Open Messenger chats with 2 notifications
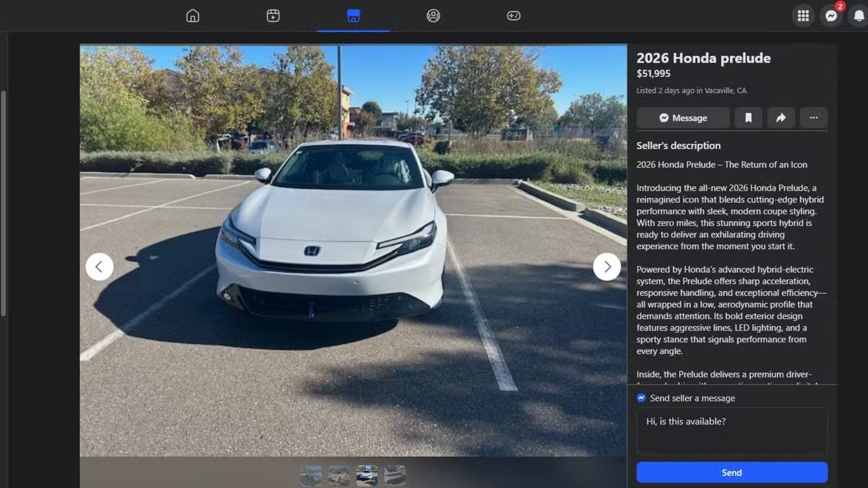This screenshot has height=488, width=868. tap(831, 16)
